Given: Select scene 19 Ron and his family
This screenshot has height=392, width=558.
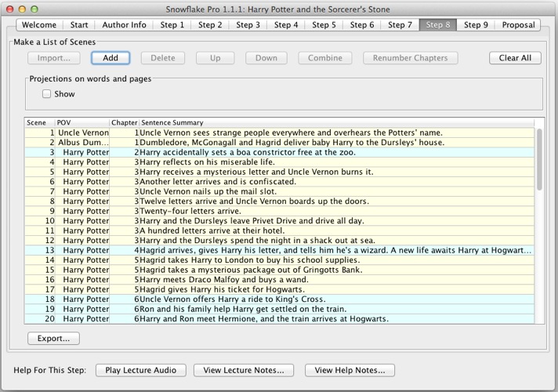Looking at the screenshot, I should coord(337,309).
